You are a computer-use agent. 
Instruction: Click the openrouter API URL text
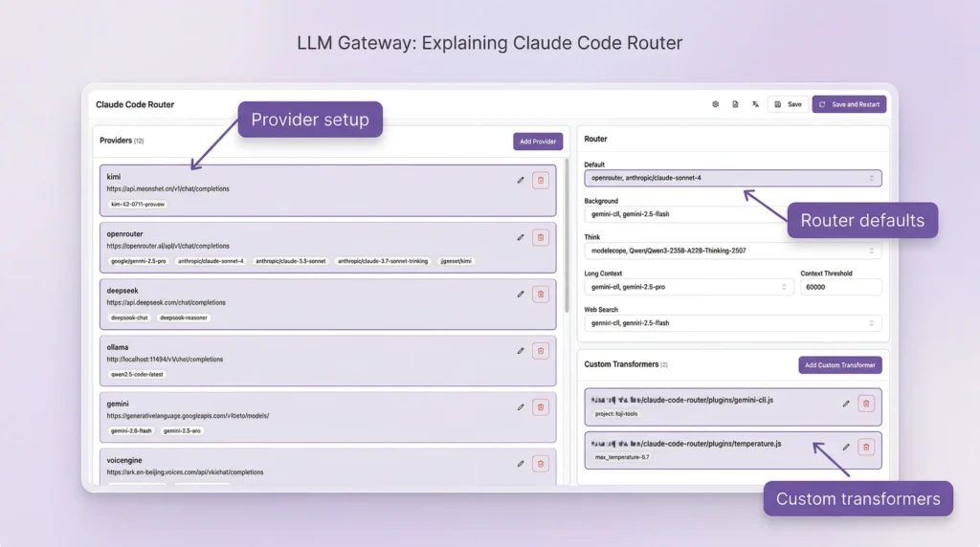coord(168,246)
